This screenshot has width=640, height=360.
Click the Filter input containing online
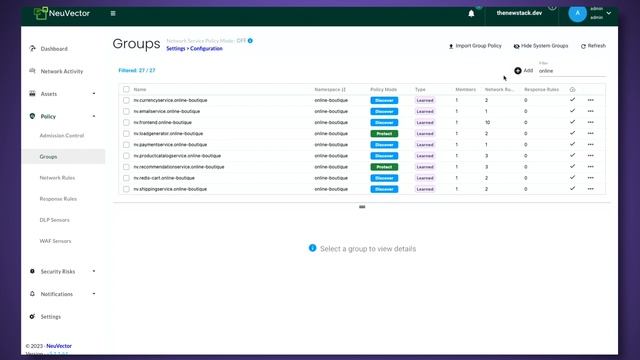(x=572, y=71)
